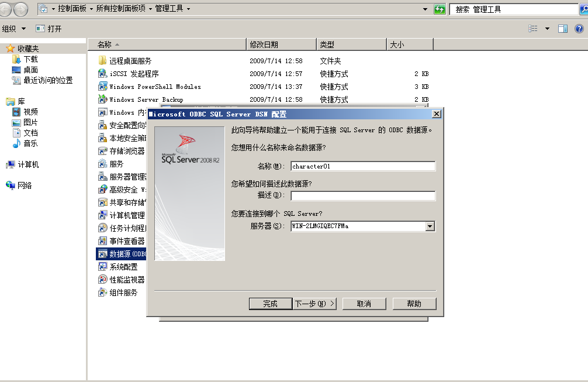Select the 共享和存储管理 icon
Screen dimensions: 588x382
pyautogui.click(x=102, y=202)
